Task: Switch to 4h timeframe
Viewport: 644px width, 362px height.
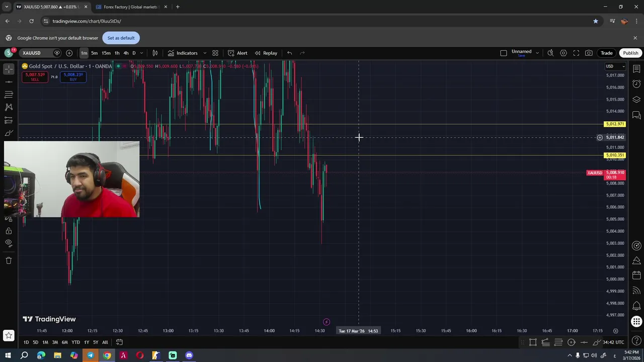Action: click(x=126, y=53)
